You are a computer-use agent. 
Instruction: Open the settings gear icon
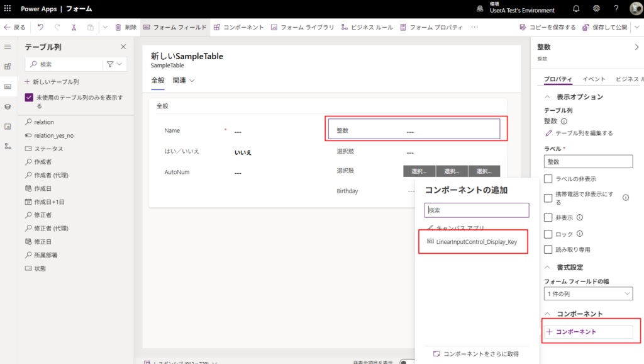(x=596, y=9)
